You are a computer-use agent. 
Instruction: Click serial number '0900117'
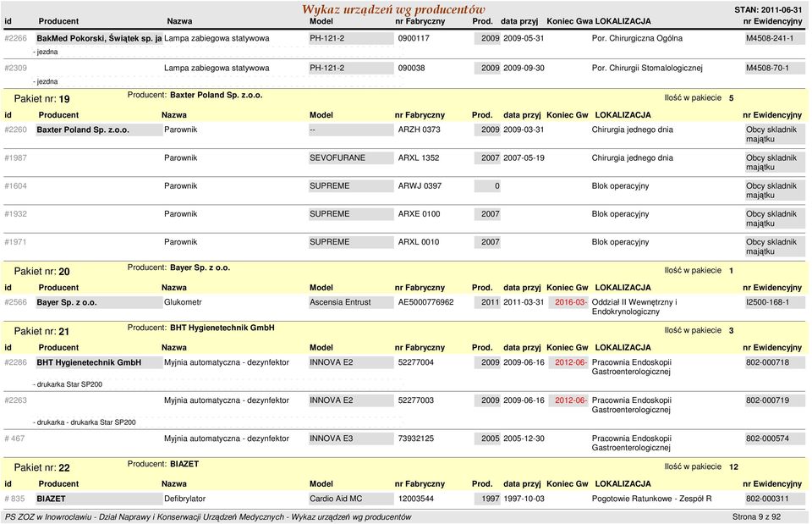coord(414,38)
